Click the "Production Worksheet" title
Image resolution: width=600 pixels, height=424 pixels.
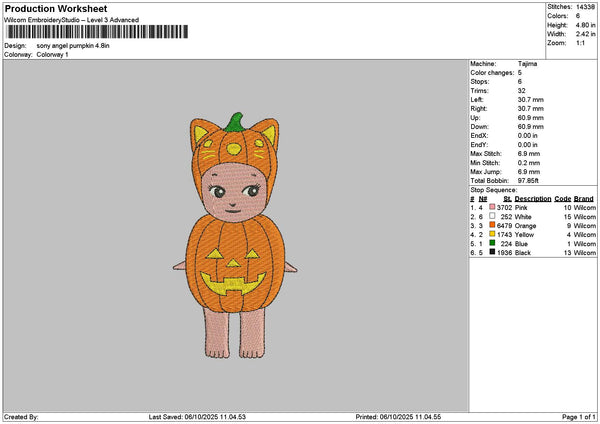click(56, 8)
